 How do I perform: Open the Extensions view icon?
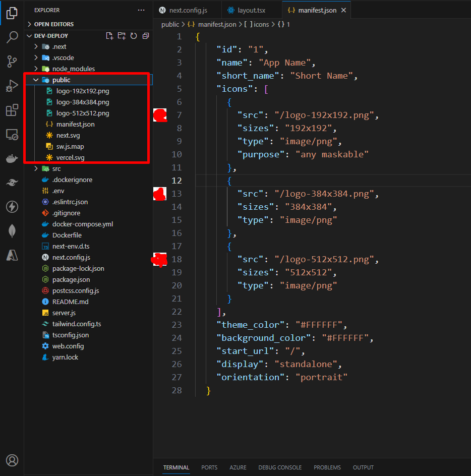[x=12, y=110]
